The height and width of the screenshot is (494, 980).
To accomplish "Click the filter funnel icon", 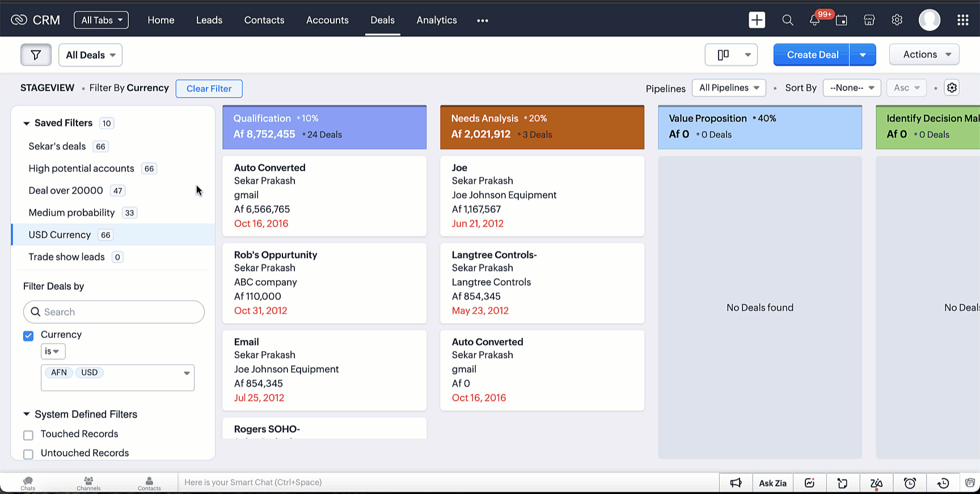I will tap(36, 55).
